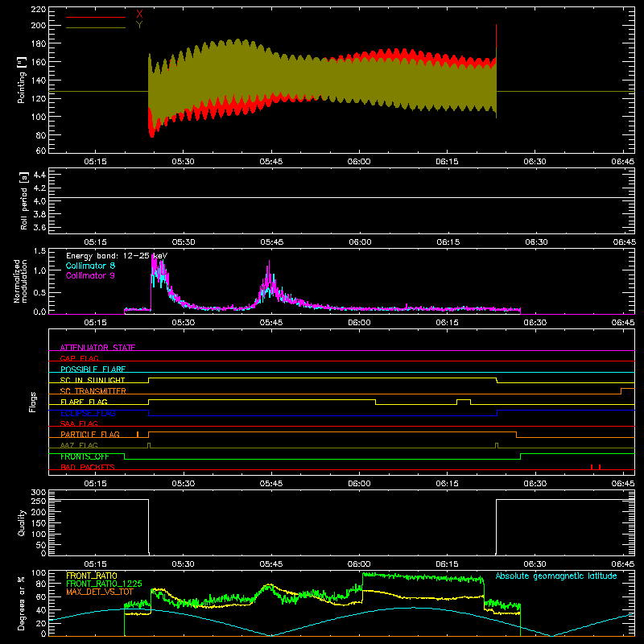Click the SC_TRANSMITTER label
This screenshot has width=644, height=644.
(93, 391)
